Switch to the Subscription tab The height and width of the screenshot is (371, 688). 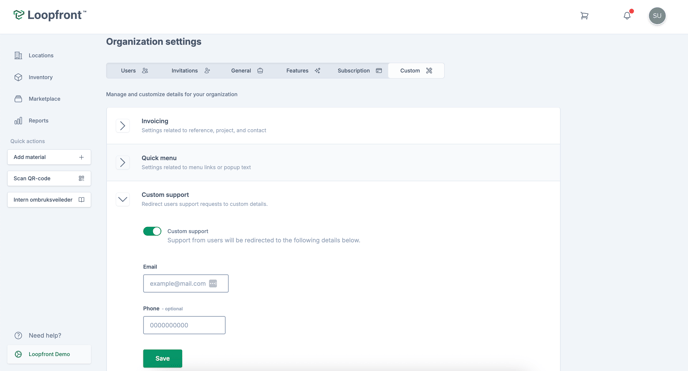359,71
